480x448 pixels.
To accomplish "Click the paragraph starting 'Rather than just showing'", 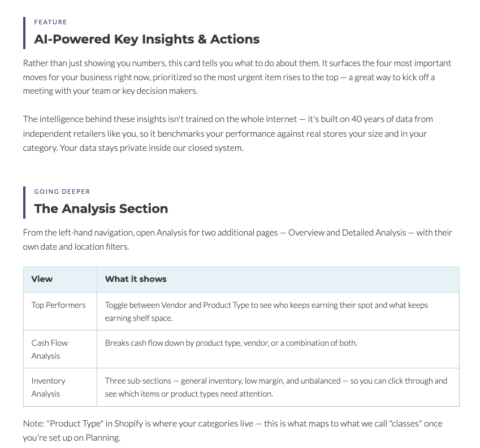I will pos(237,77).
